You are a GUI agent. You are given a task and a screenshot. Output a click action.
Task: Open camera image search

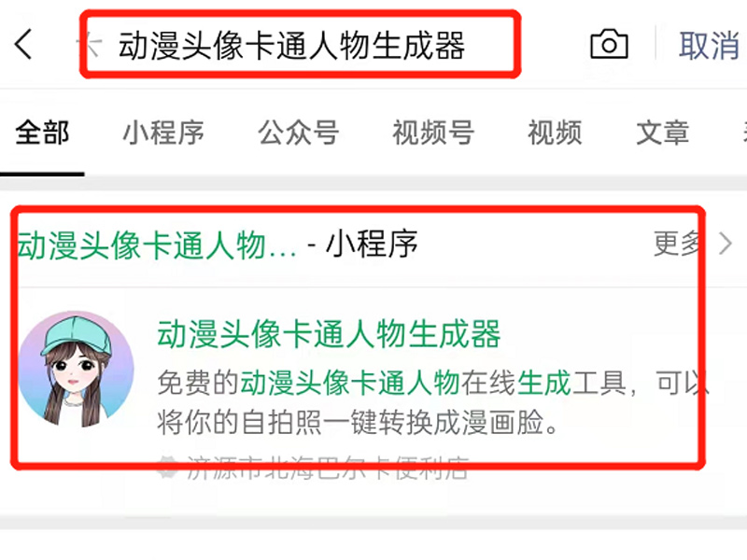click(x=609, y=44)
